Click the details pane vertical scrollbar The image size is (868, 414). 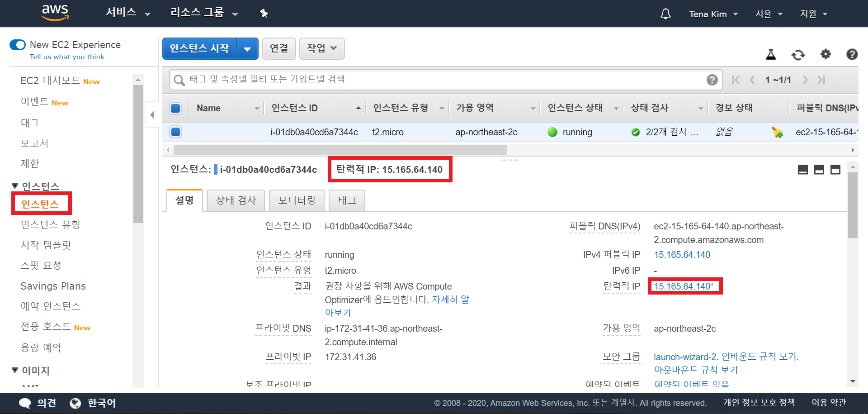point(853,205)
